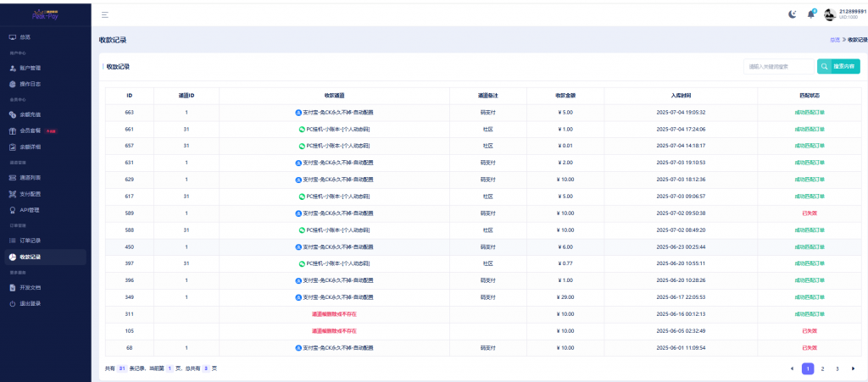Click the globe icon beside 操作日志
This screenshot has width=868, height=382.
point(13,84)
